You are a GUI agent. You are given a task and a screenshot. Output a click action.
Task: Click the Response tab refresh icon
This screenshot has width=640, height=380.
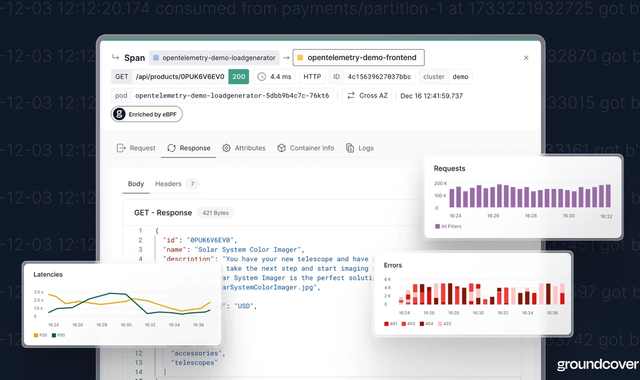click(x=171, y=148)
